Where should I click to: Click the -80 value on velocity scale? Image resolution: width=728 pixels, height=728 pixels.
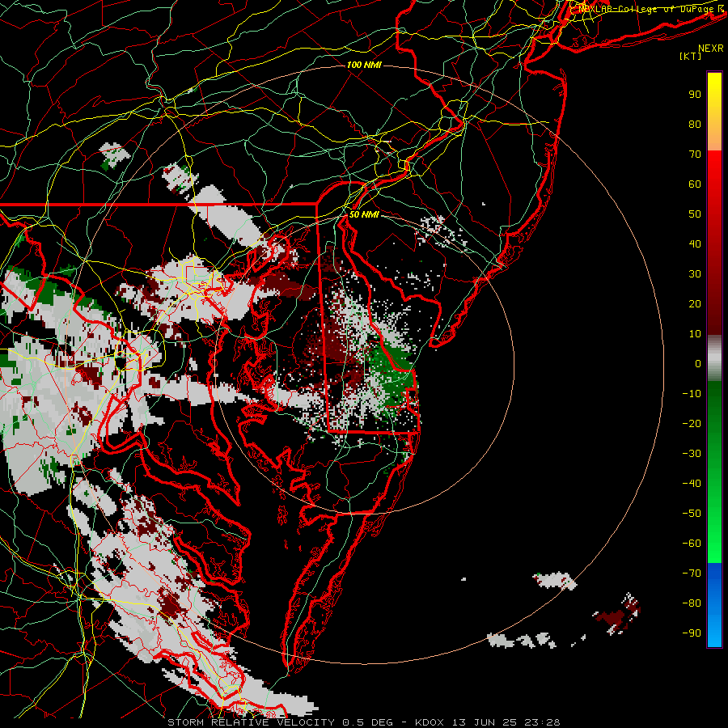tap(692, 603)
